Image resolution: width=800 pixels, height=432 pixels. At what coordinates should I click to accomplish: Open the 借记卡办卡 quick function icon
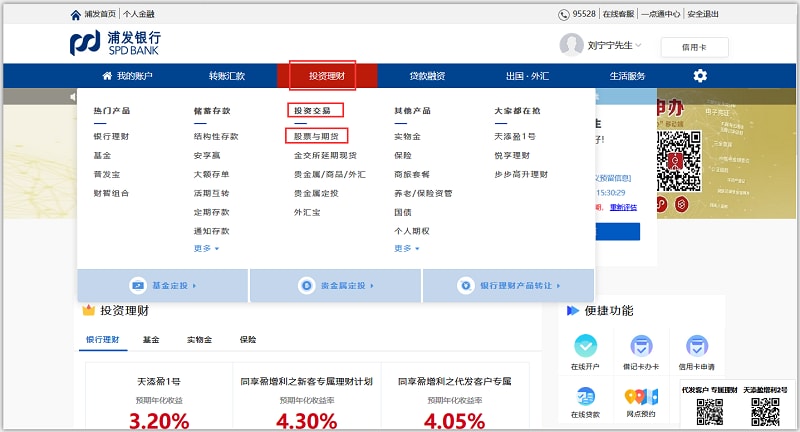click(x=641, y=346)
